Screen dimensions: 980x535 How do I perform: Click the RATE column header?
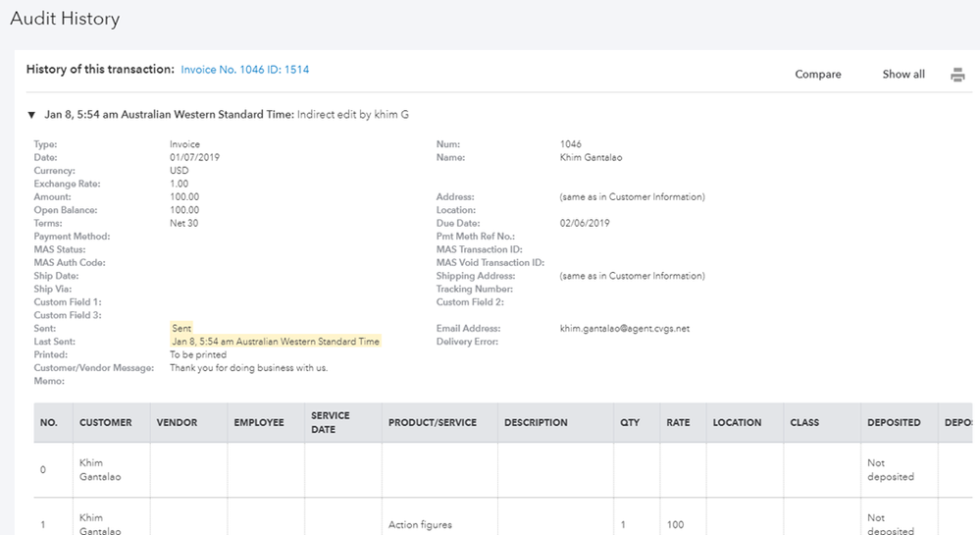coord(678,423)
